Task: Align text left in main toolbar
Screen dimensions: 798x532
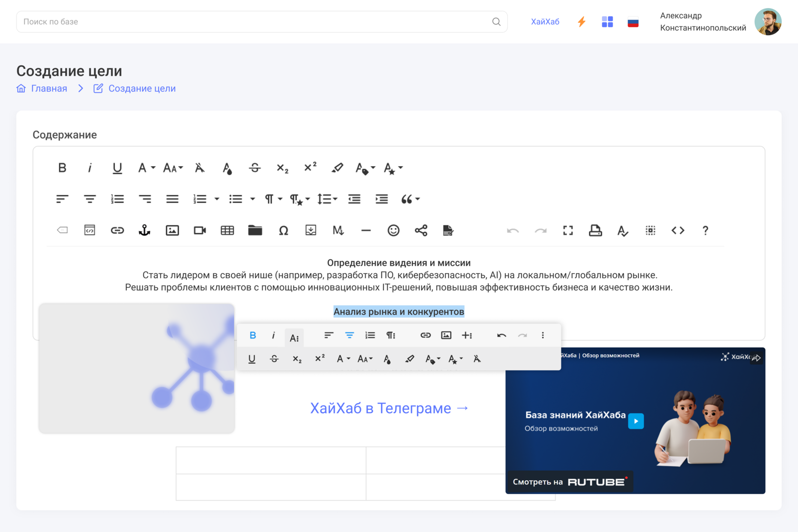Action: point(62,199)
